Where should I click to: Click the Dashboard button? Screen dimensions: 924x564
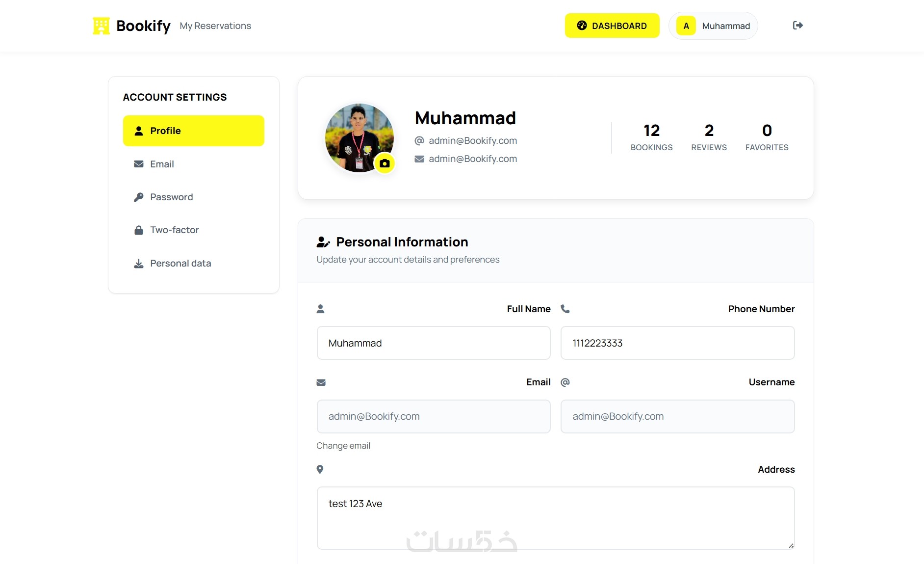(x=612, y=26)
